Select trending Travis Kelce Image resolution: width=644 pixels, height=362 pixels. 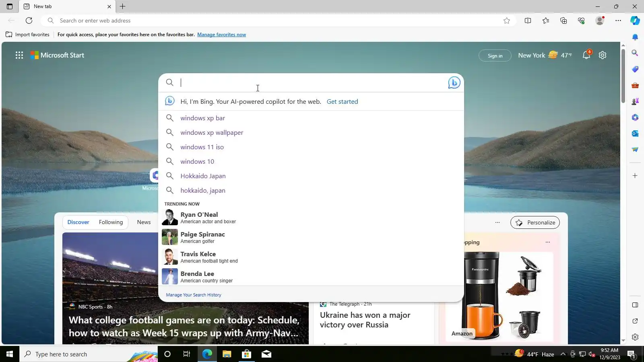coord(311,257)
